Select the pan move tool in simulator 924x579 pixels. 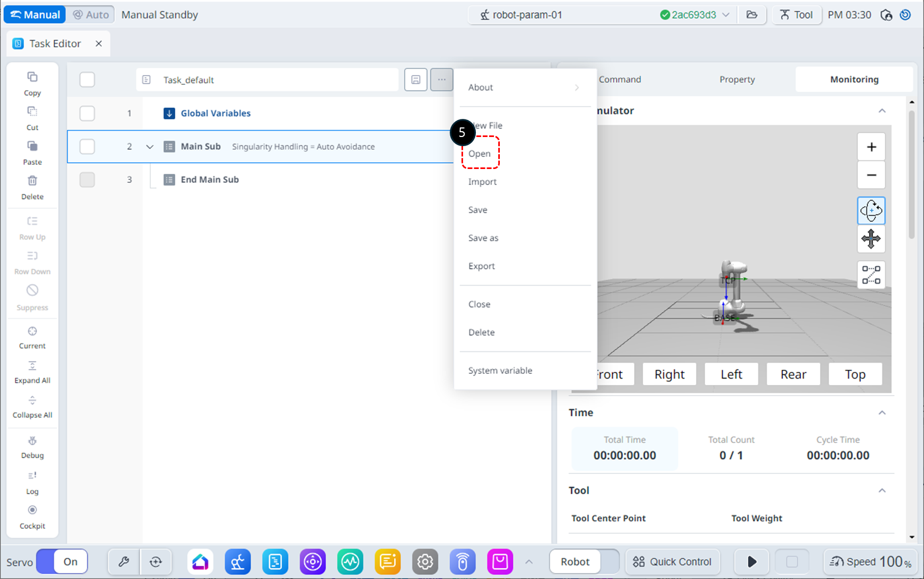click(x=871, y=239)
